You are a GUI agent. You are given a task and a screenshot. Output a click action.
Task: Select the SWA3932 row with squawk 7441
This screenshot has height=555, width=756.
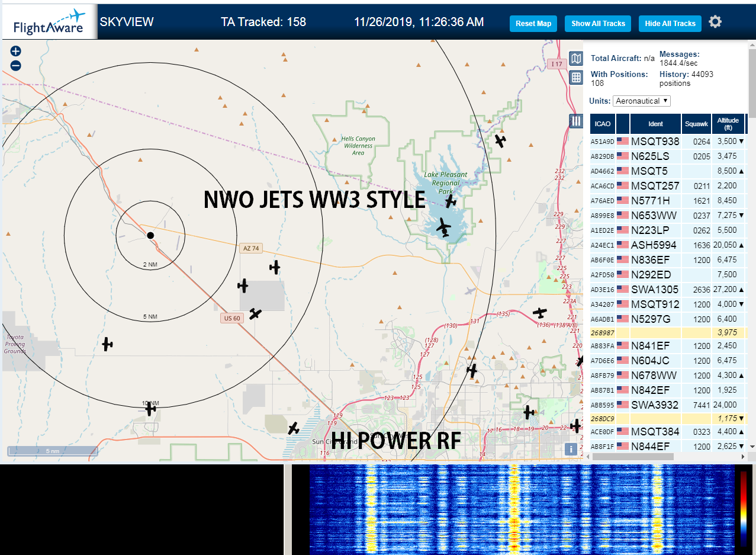pos(668,405)
